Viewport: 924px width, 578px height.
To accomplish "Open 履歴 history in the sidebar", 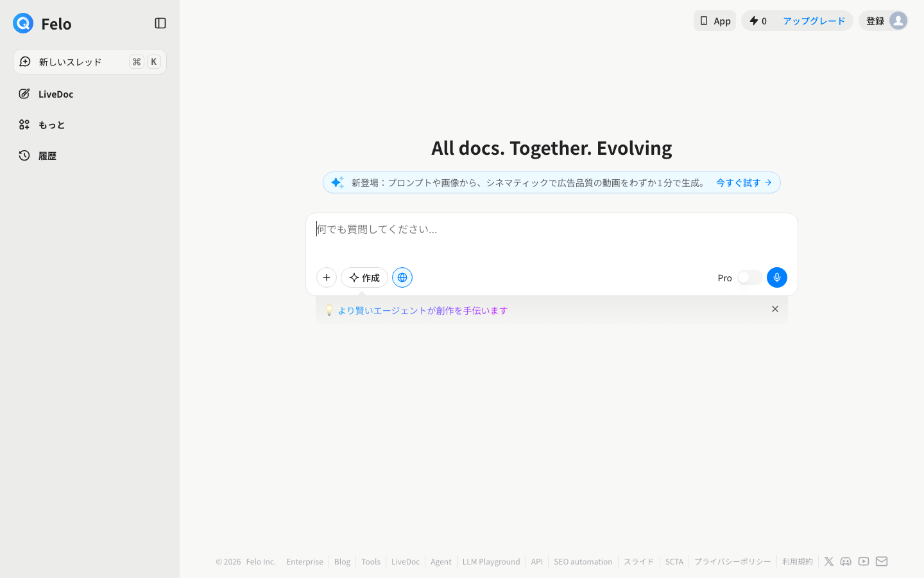I will 90,155.
